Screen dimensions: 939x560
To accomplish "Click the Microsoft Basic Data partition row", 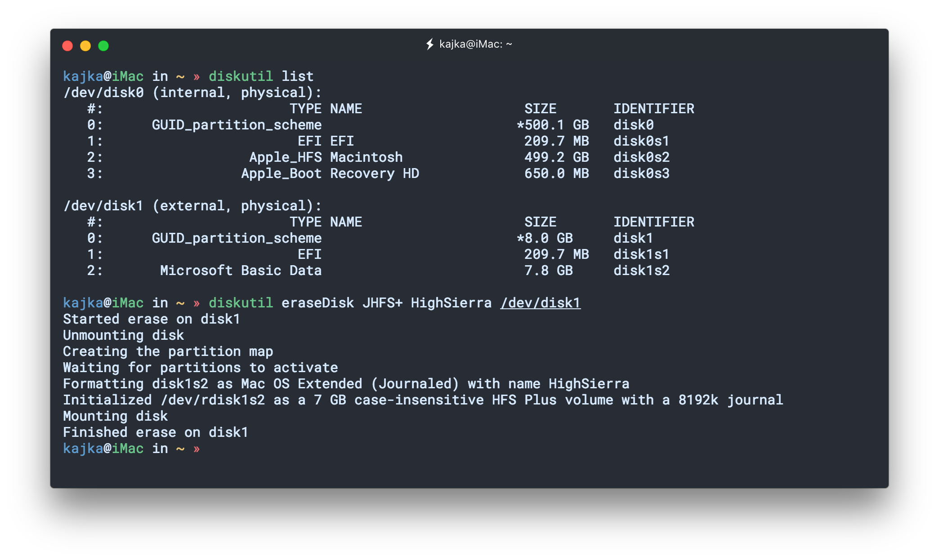I will (241, 270).
